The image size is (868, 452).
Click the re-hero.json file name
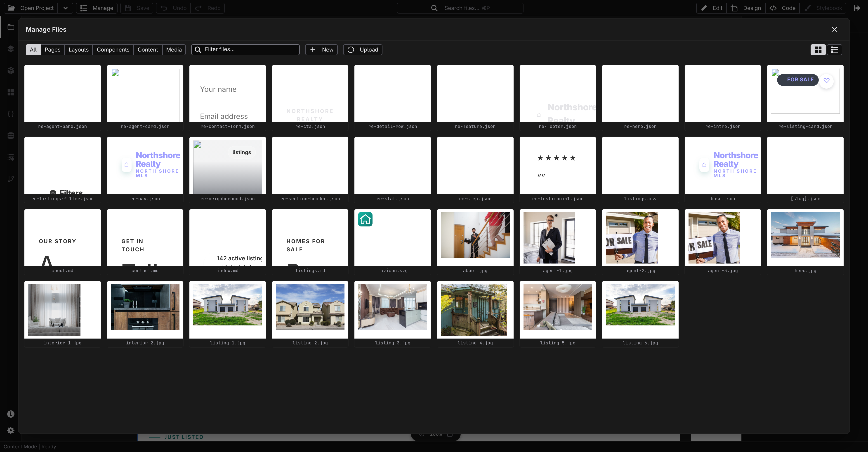tap(640, 126)
